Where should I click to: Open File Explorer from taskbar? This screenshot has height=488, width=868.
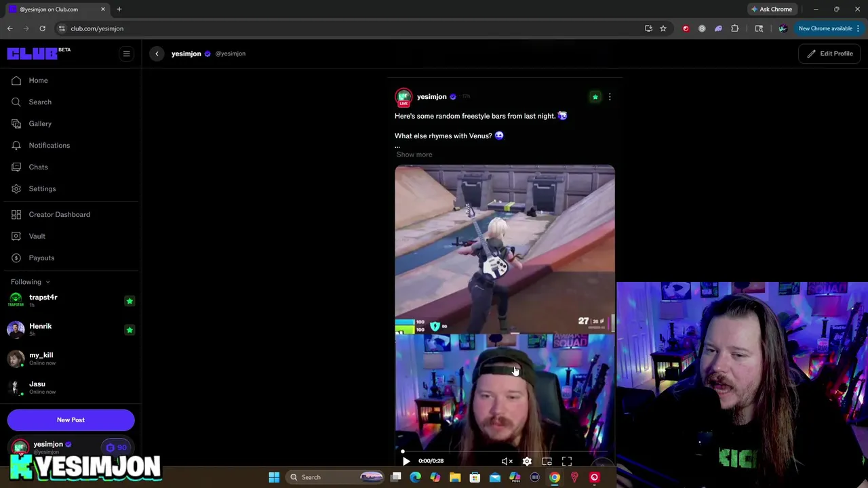coord(455,477)
